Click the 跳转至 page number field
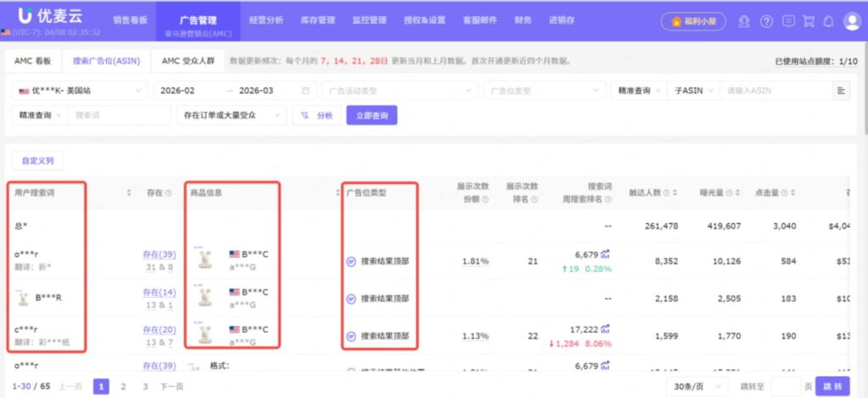This screenshot has height=398, width=868. (x=786, y=386)
